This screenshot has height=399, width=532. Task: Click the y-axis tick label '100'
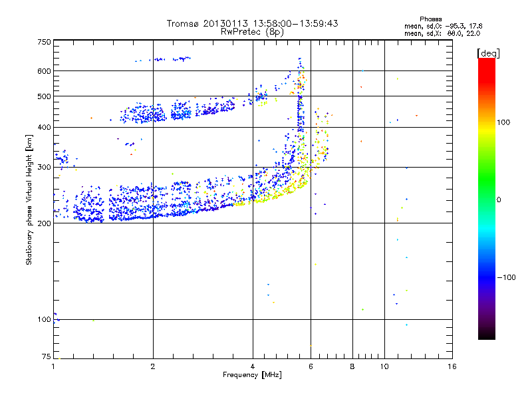tap(44, 319)
